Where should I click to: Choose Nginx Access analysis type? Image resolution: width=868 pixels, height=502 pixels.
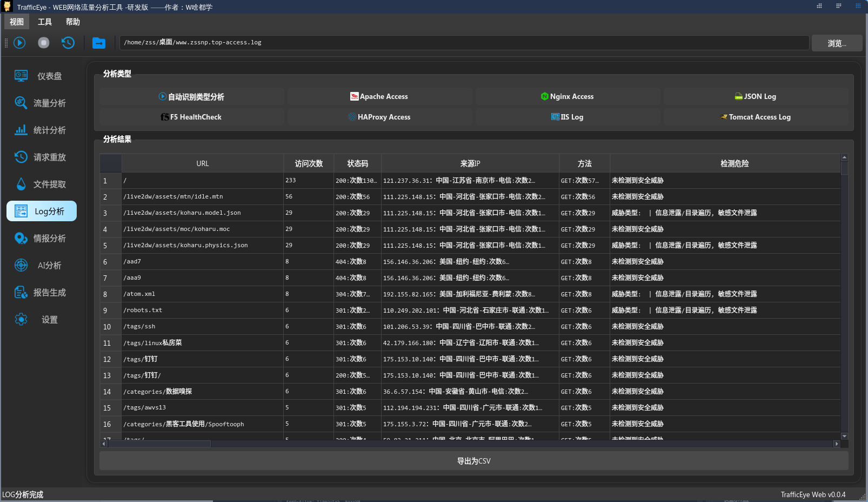567,96
